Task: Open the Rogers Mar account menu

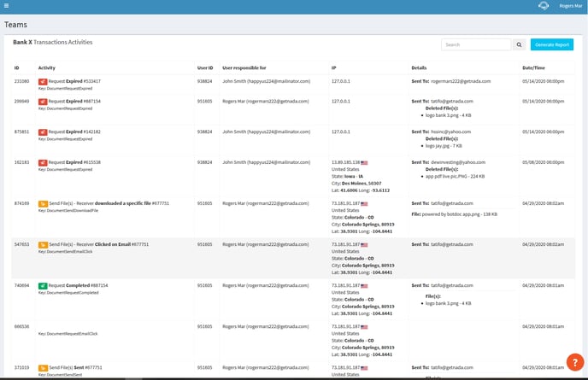Action: (x=570, y=5)
